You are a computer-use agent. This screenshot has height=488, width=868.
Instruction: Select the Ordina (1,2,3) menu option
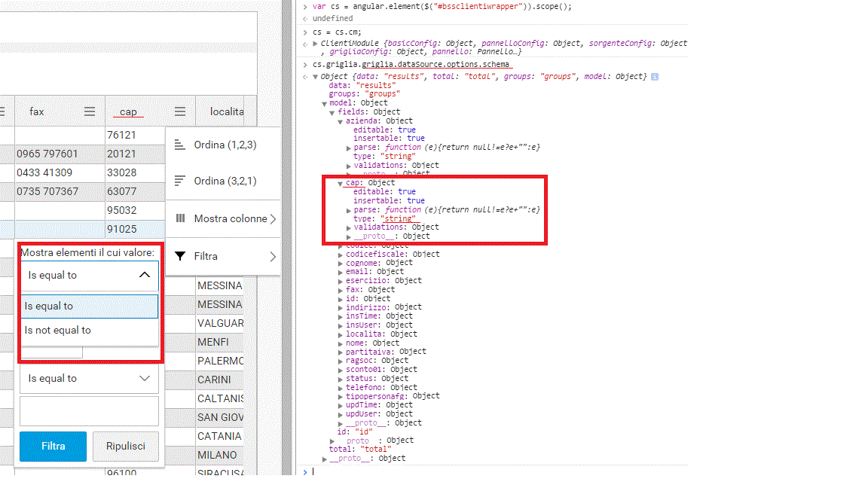223,145
